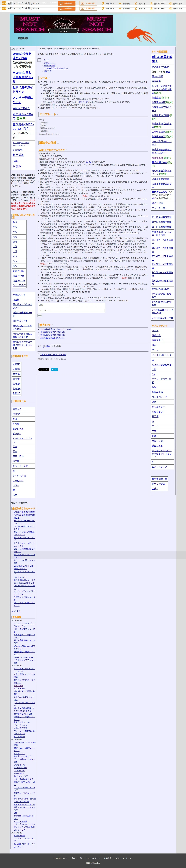Click the edit pencil beside 議論中の依頼 heading

point(58,143)
